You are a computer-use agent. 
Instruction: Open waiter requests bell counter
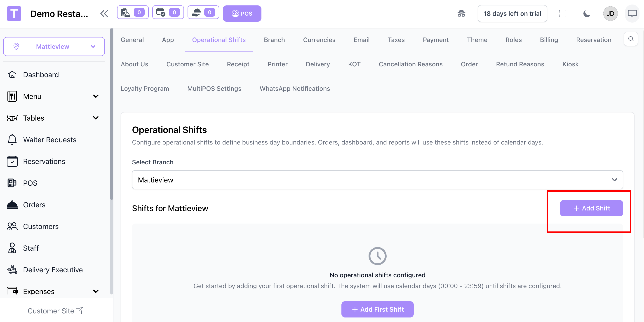point(203,12)
